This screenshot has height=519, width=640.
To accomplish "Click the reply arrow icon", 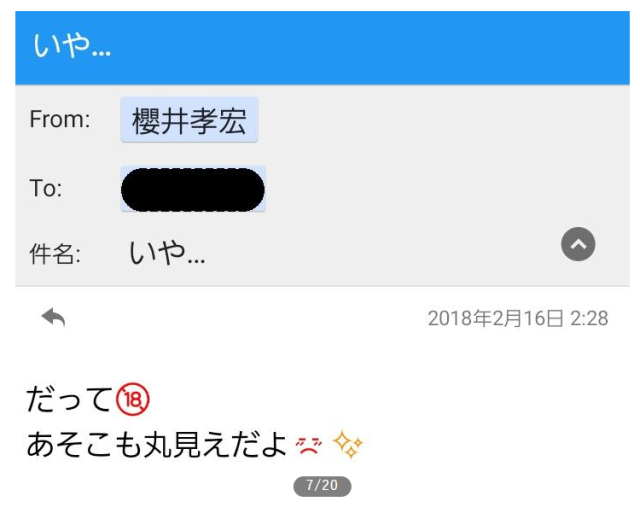I will pos(53,317).
